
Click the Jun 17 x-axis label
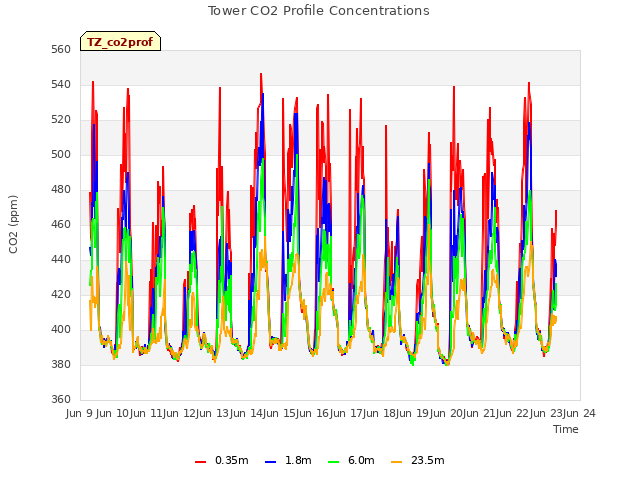[345, 414]
